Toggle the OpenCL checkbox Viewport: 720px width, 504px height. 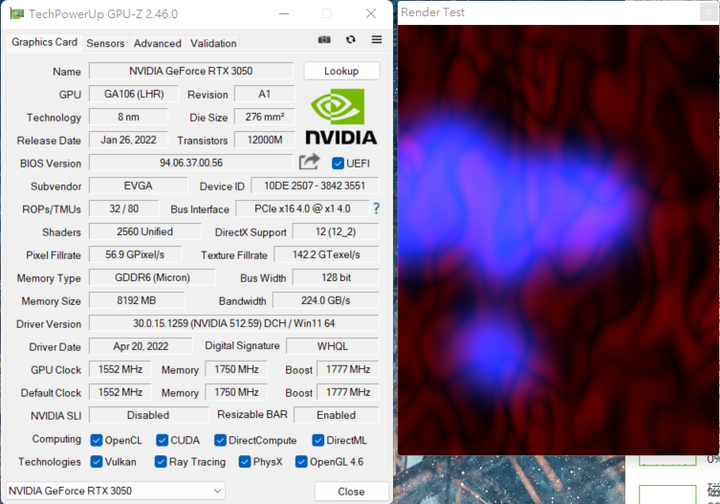coord(96,440)
